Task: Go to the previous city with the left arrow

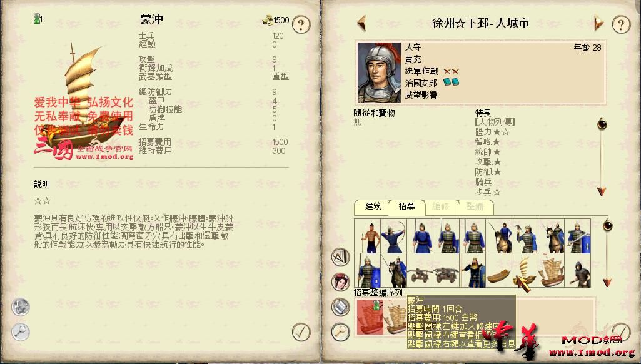Action: pos(361,23)
